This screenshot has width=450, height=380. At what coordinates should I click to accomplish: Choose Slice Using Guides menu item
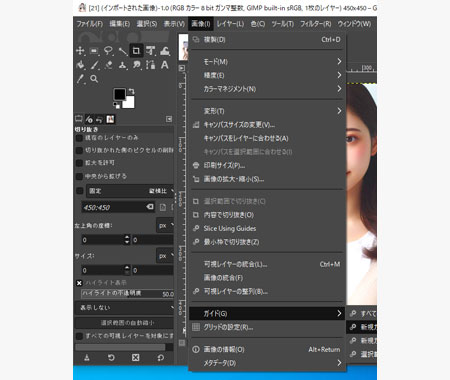point(268,228)
